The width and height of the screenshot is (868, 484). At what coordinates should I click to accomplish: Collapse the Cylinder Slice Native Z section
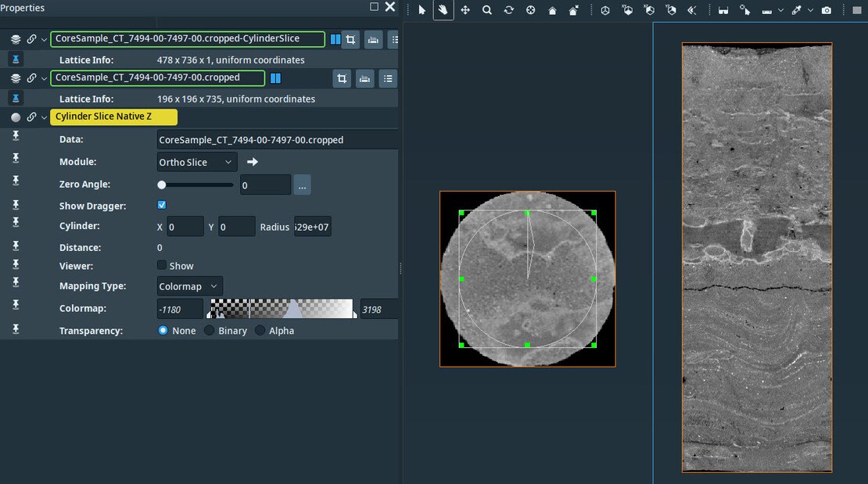tap(44, 117)
